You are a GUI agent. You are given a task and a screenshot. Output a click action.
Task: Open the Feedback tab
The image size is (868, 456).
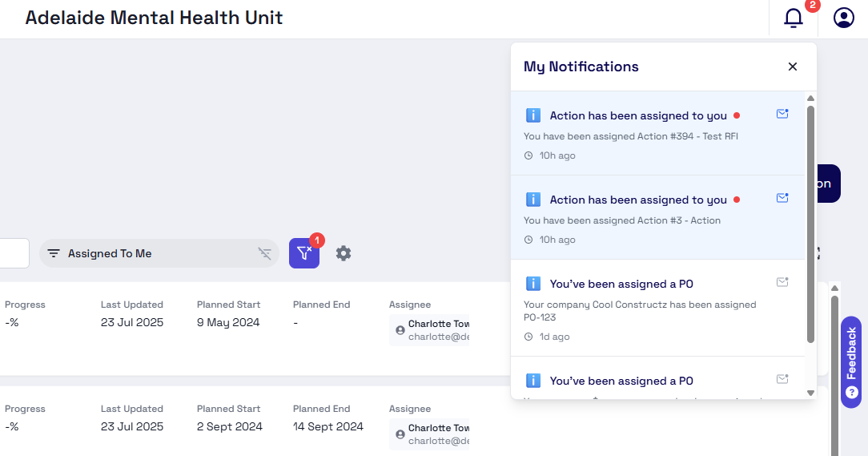point(851,362)
